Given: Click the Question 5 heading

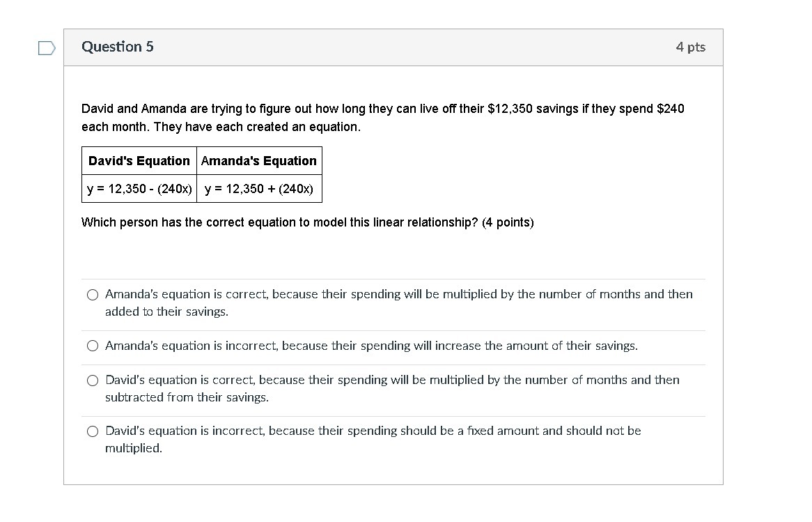Looking at the screenshot, I should pos(118,47).
